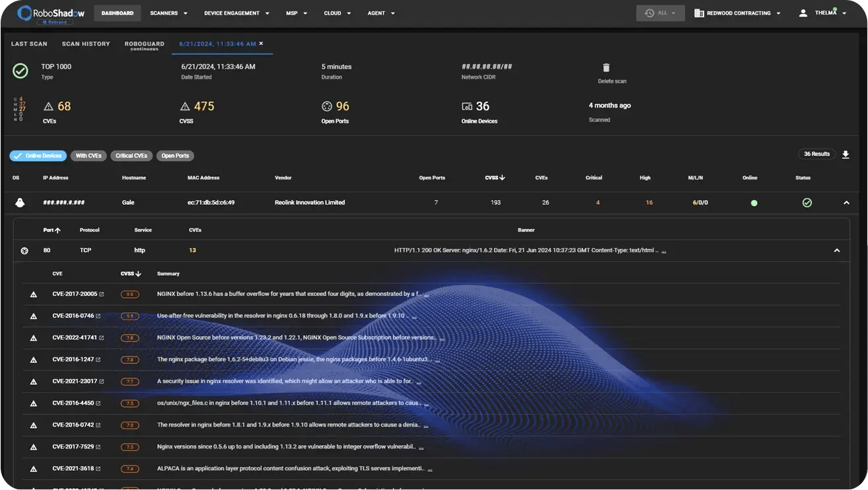Image resolution: width=868 pixels, height=490 pixels.
Task: Open external link icon beside CVE-2017-20005
Action: (x=101, y=295)
